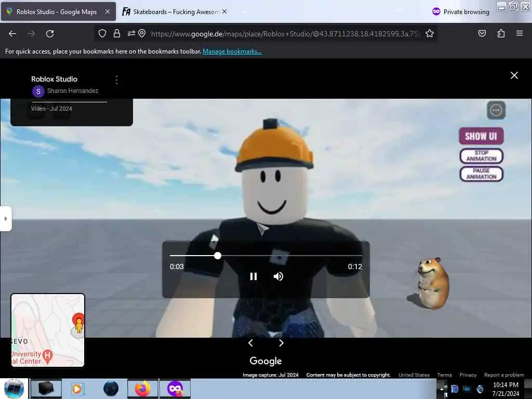532x399 pixels.
Task: Expand the collapsed side panel arrow
Action: tap(5, 219)
